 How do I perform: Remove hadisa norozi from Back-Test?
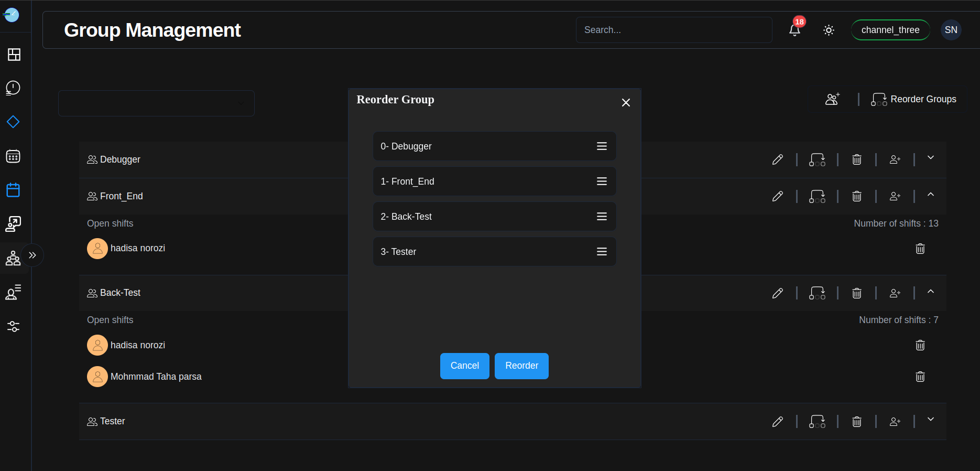click(920, 345)
